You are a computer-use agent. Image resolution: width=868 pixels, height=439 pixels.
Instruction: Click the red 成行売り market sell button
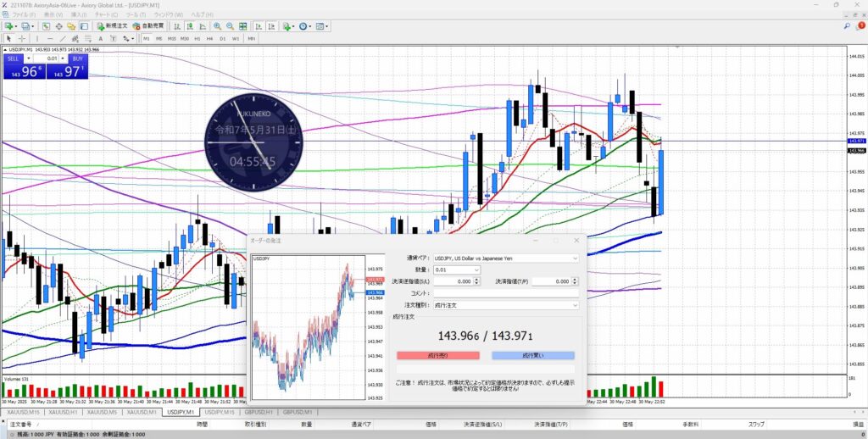tap(438, 355)
